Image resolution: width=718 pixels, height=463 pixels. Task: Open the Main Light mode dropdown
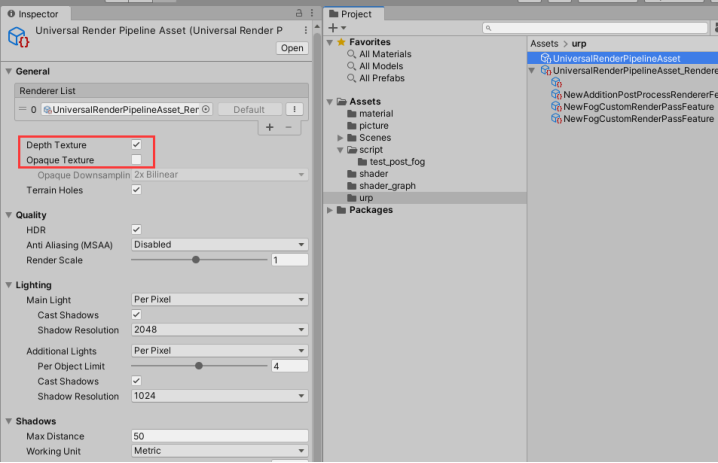[219, 299]
